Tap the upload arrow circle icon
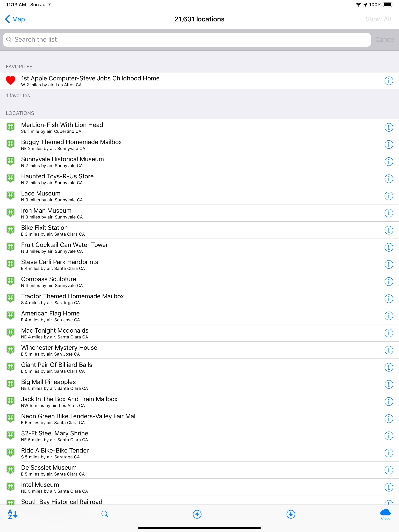399x532 pixels. click(x=197, y=514)
